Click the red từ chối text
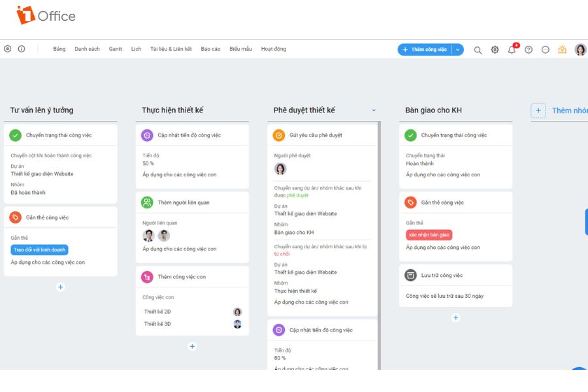The width and height of the screenshot is (588, 392). point(282,254)
